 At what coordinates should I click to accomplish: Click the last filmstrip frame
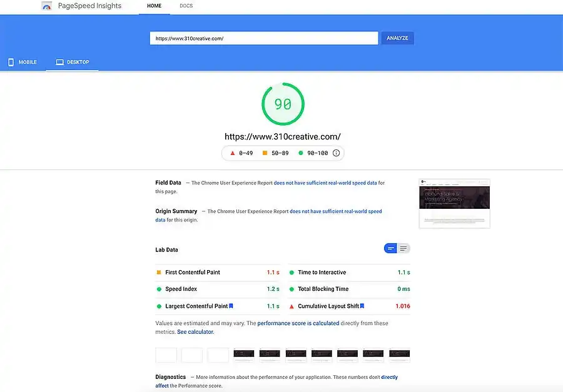tap(399, 355)
